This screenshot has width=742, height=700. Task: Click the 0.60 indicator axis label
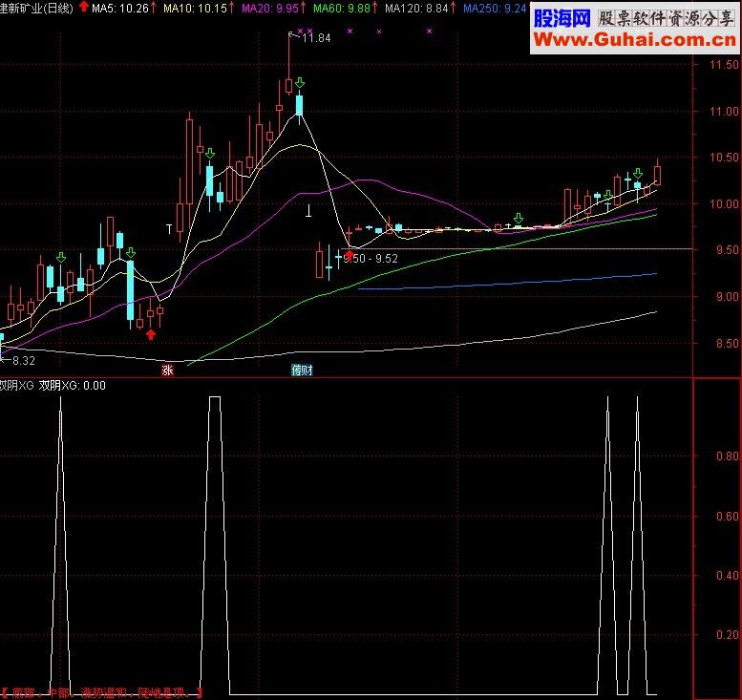tap(728, 517)
